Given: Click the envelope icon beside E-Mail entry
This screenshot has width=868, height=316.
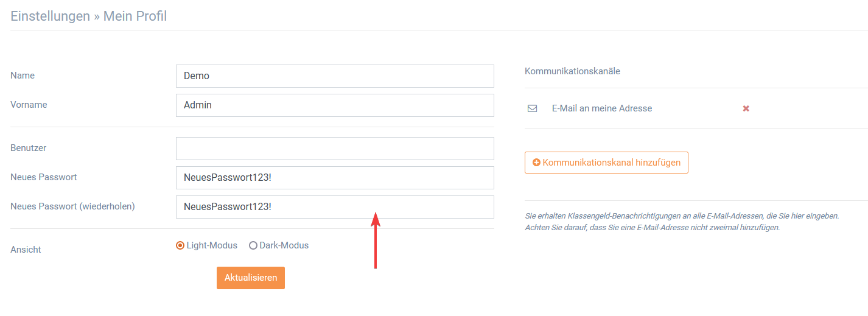Looking at the screenshot, I should (532, 108).
